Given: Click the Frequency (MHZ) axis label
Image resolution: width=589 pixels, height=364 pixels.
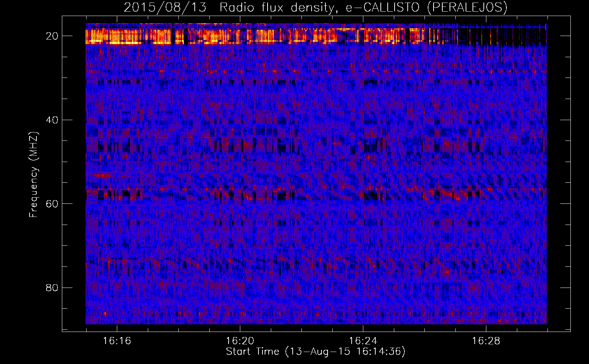Looking at the screenshot, I should 33,175.
